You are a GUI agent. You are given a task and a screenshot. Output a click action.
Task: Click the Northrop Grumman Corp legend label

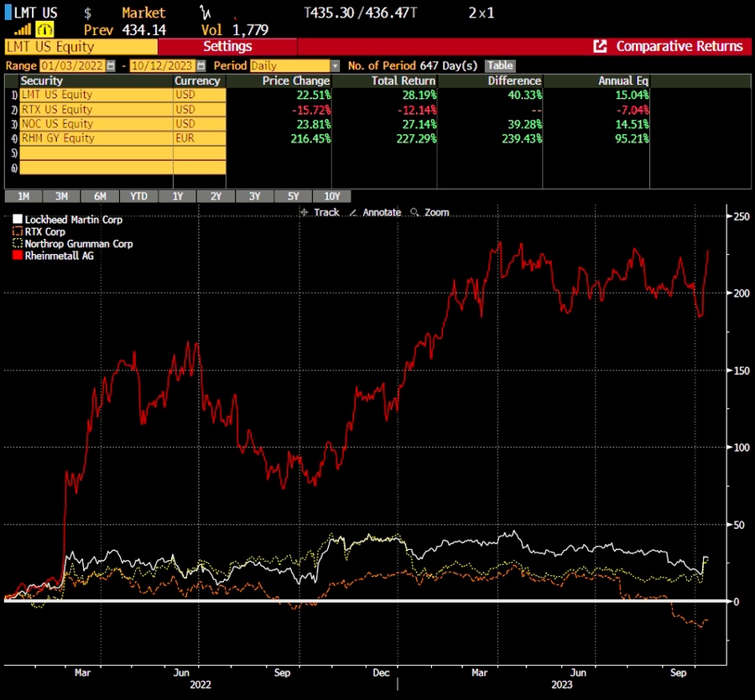[x=79, y=243]
